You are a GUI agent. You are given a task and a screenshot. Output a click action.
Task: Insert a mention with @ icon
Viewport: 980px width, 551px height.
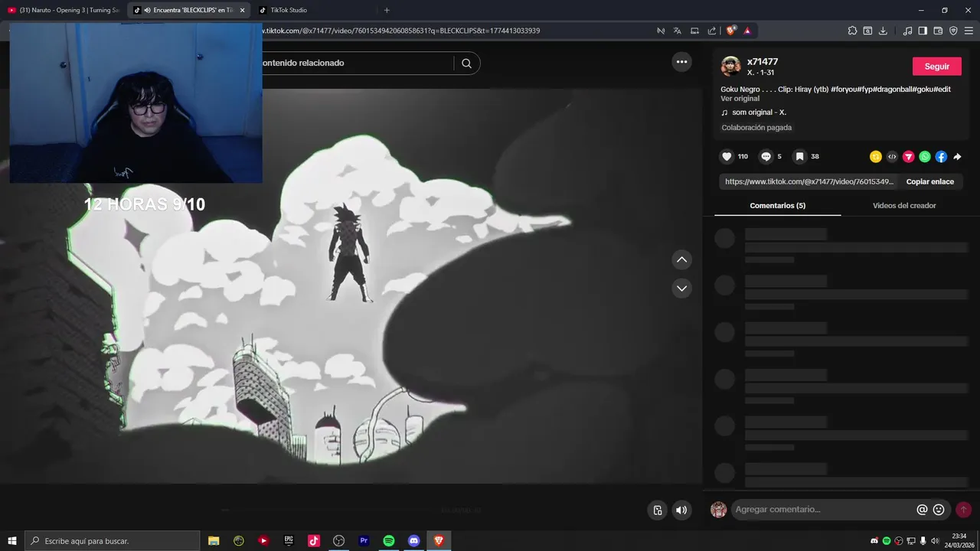click(922, 510)
